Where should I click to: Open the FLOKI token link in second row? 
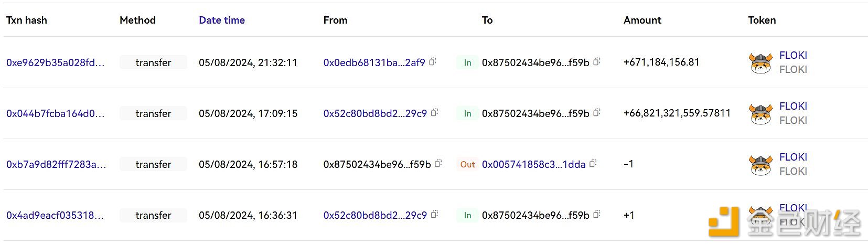[793, 106]
